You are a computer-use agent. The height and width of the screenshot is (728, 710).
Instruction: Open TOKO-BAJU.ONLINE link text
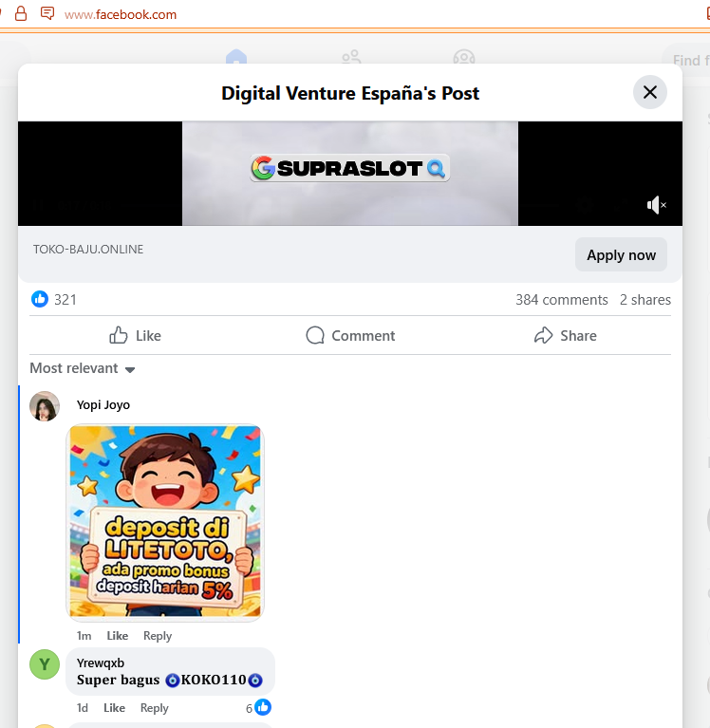tap(88, 250)
